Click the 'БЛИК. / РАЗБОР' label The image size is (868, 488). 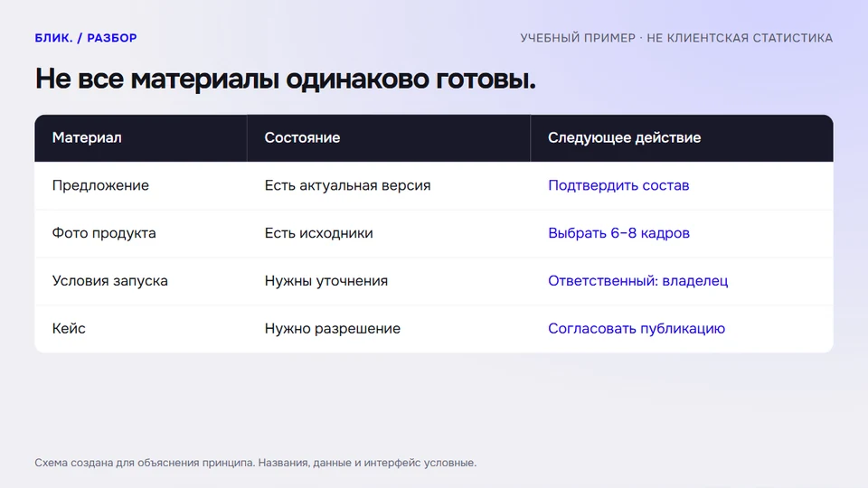tap(86, 38)
